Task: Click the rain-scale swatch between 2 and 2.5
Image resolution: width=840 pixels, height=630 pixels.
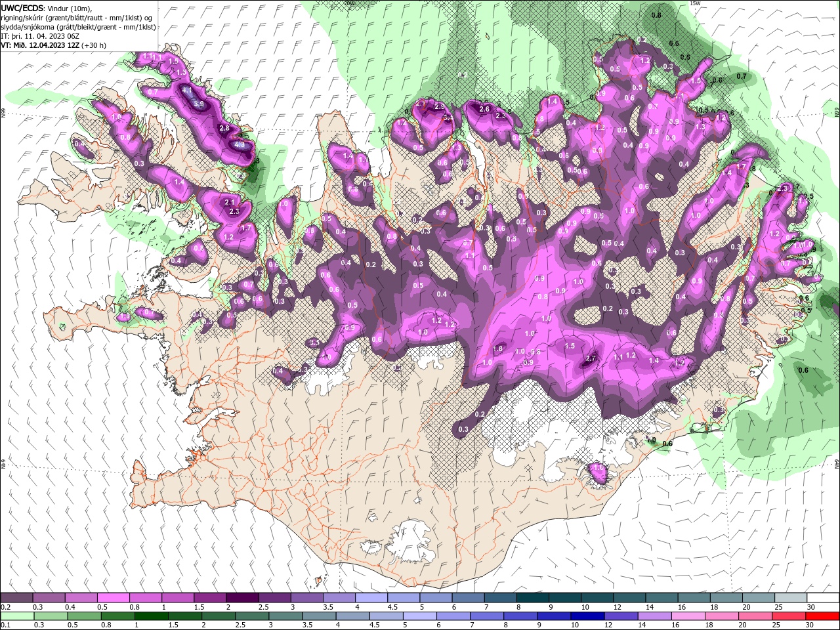Action: (218, 616)
